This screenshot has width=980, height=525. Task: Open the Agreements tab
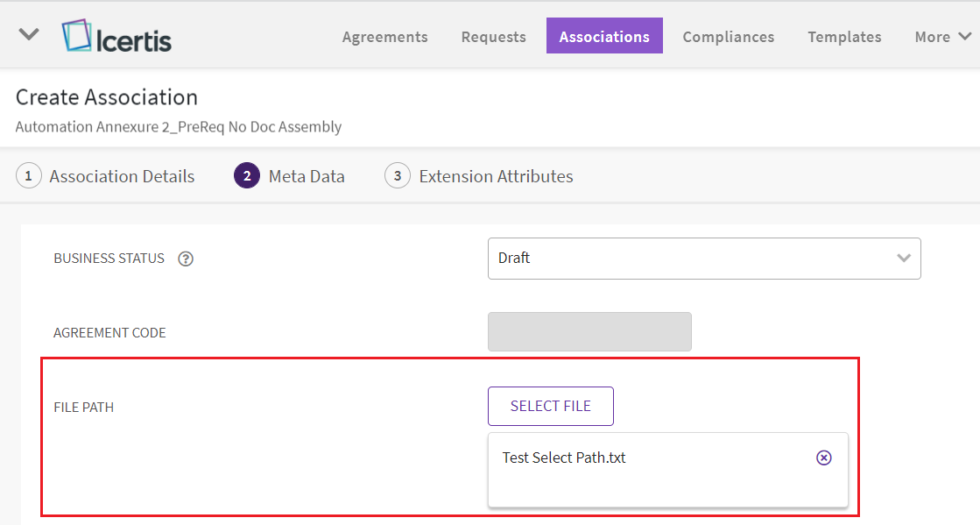pyautogui.click(x=384, y=37)
